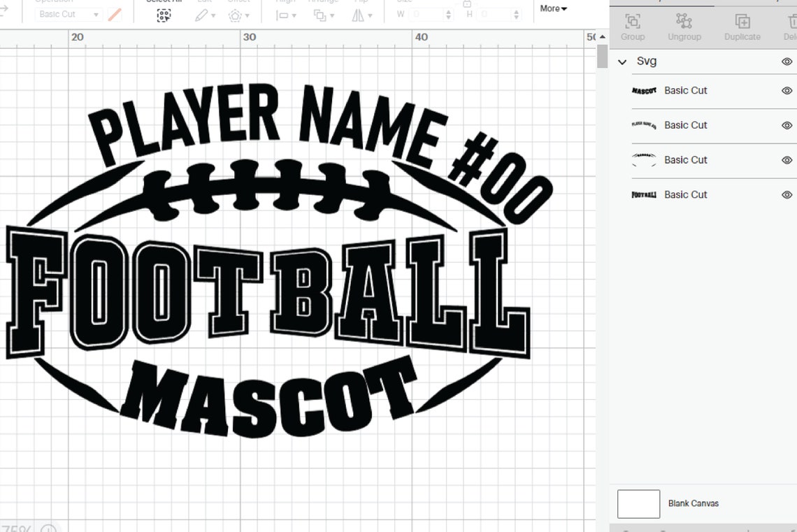Select the FOOTBALL layer thumbnail

(x=644, y=194)
